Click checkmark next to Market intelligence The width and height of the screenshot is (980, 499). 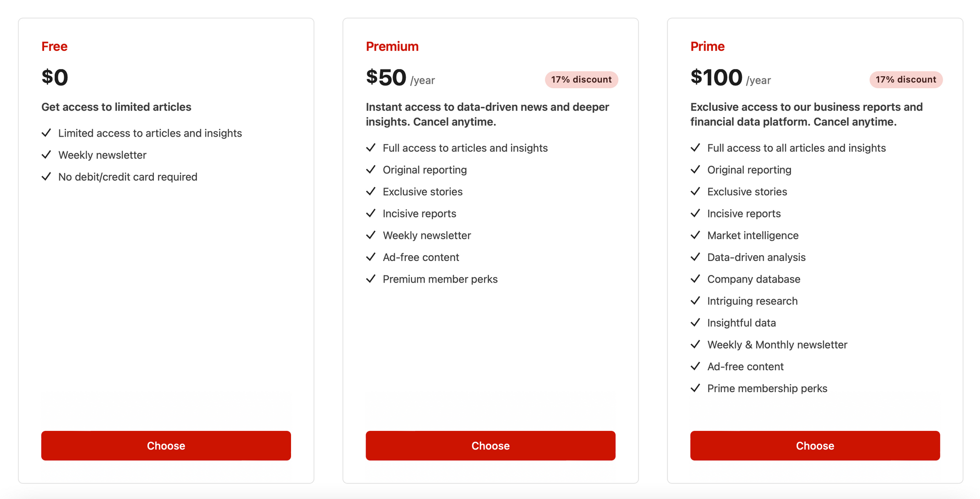click(695, 235)
